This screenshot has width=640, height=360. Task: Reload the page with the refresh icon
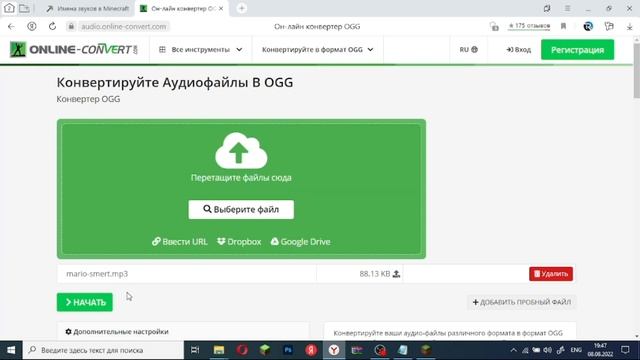coord(52,27)
